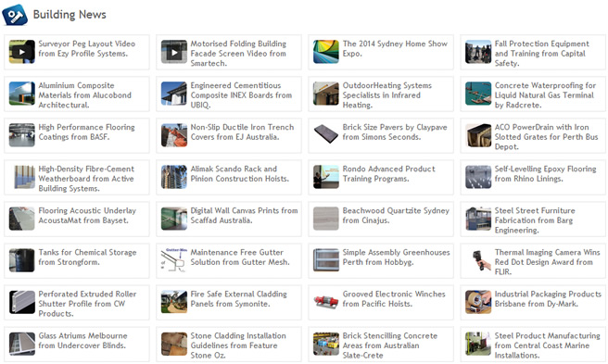Open the Chemical Storage Tanks thumbnail
608x364 pixels.
[22, 260]
